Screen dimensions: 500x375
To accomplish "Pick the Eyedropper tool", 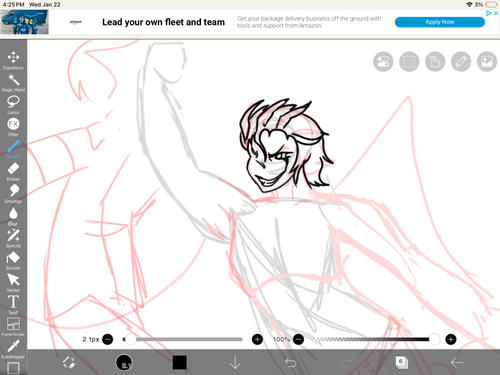I will click(x=13, y=349).
